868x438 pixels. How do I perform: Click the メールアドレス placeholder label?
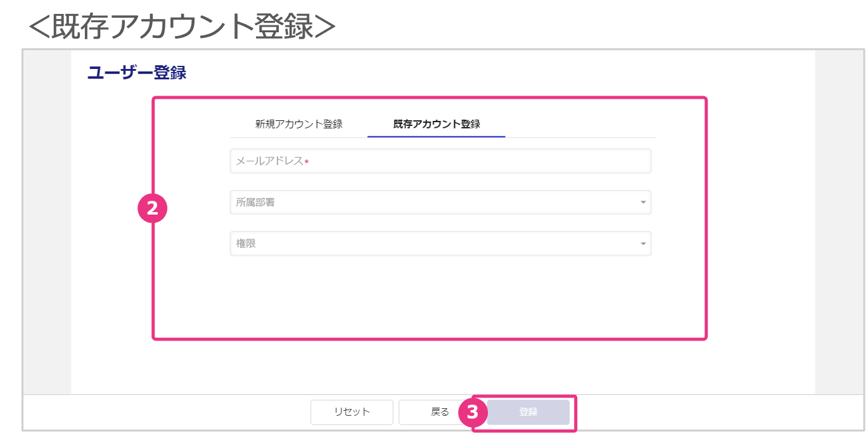pos(269,161)
